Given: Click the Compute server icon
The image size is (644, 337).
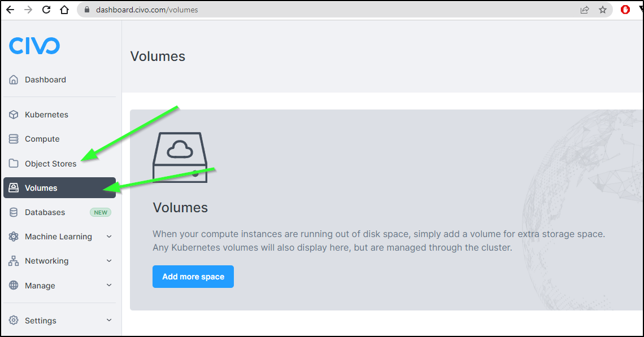Looking at the screenshot, I should (14, 139).
